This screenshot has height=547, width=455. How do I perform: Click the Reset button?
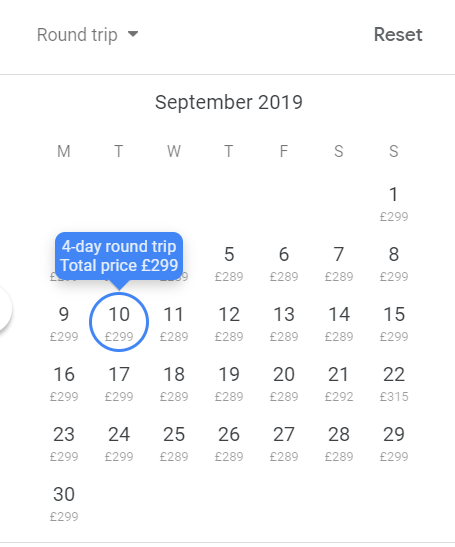(398, 35)
